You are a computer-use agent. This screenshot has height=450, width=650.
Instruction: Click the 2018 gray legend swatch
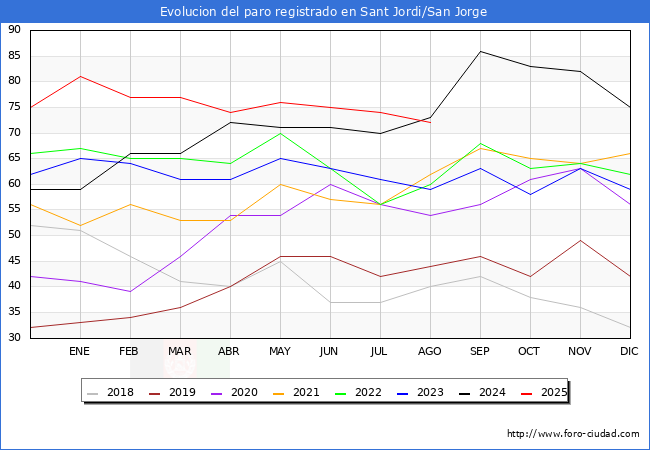click(x=92, y=393)
